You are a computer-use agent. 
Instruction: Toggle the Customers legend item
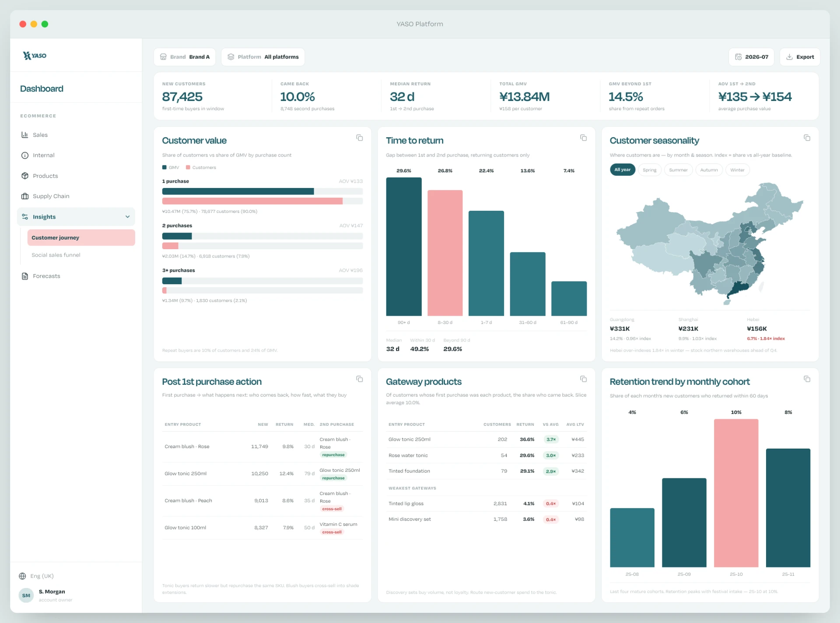pyautogui.click(x=201, y=167)
